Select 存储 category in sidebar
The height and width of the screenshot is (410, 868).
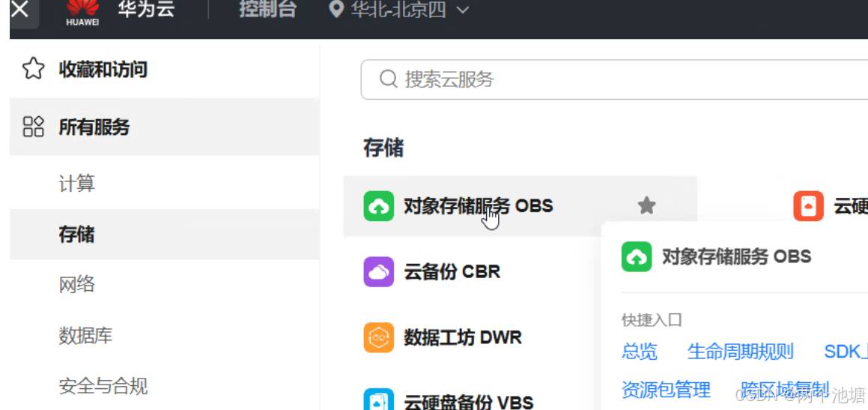[165, 235]
